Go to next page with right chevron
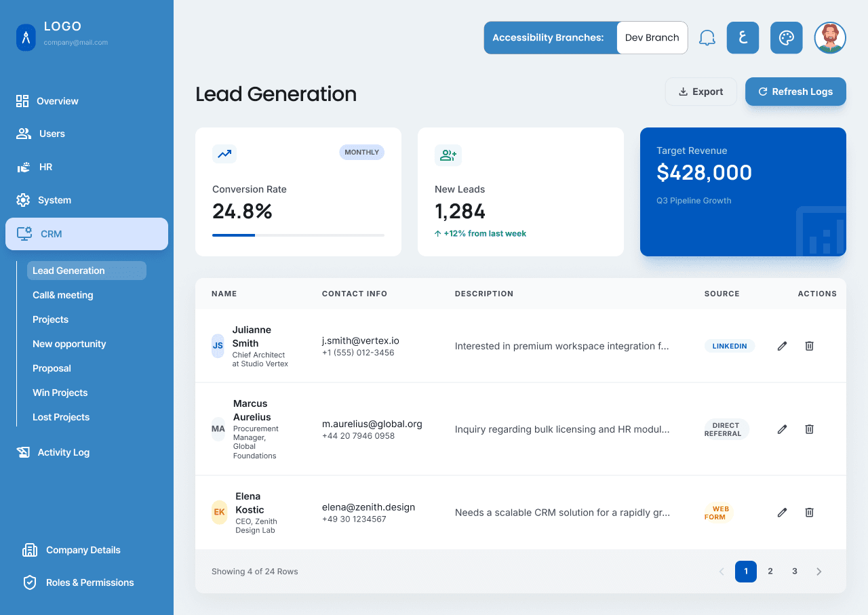The image size is (868, 615). point(819,572)
